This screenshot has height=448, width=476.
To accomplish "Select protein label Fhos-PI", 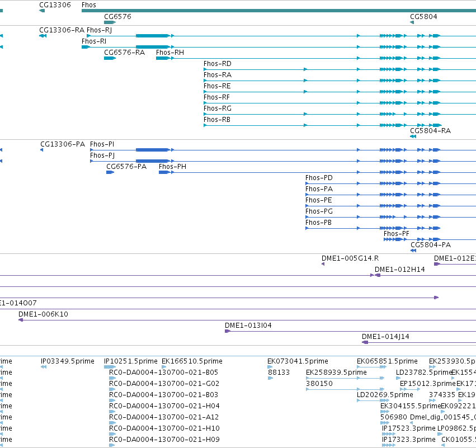I will (102, 144).
